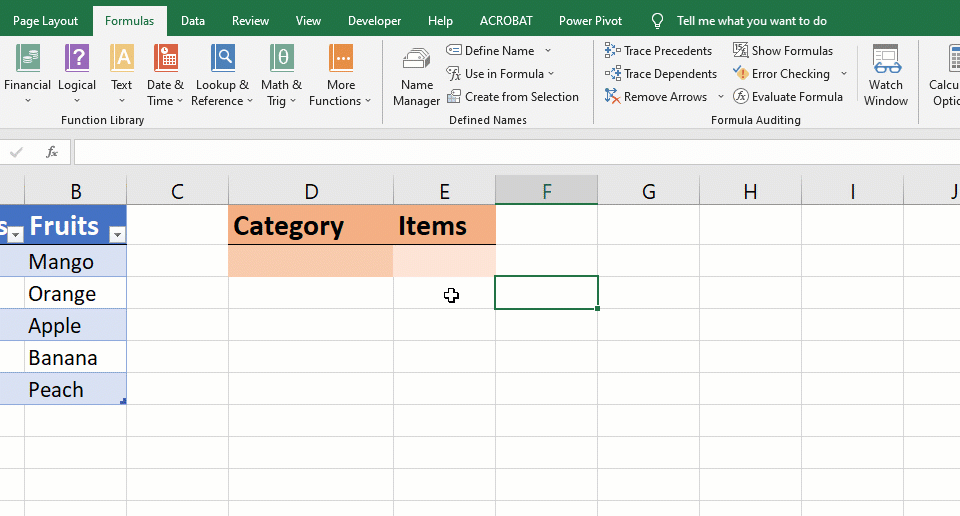Open the Review tab
The width and height of the screenshot is (960, 516).
point(250,21)
